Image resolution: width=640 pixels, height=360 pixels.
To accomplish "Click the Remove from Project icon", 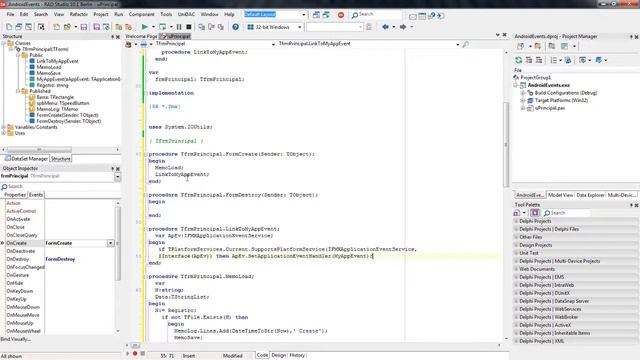I will pos(129,27).
